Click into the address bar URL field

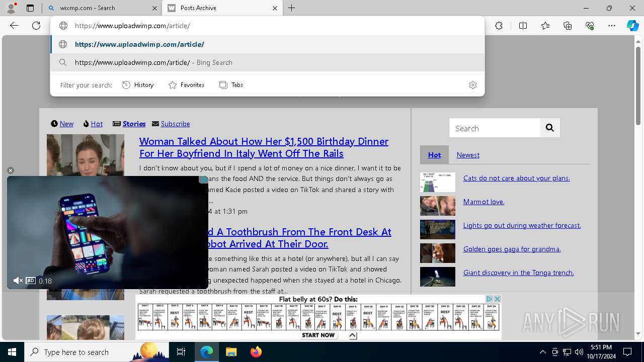pos(267,26)
